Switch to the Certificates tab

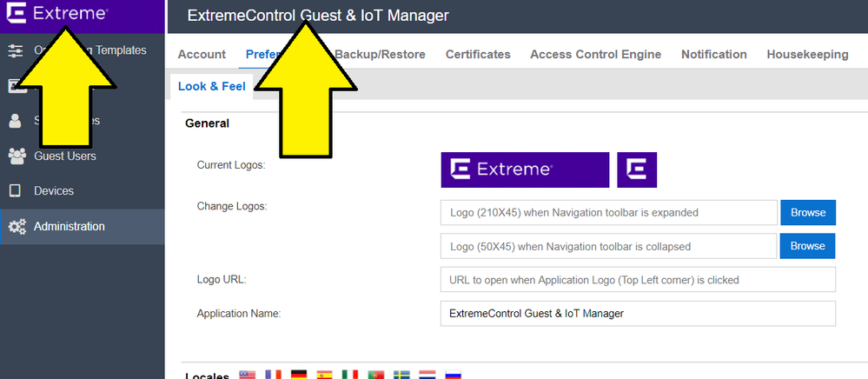(x=478, y=54)
